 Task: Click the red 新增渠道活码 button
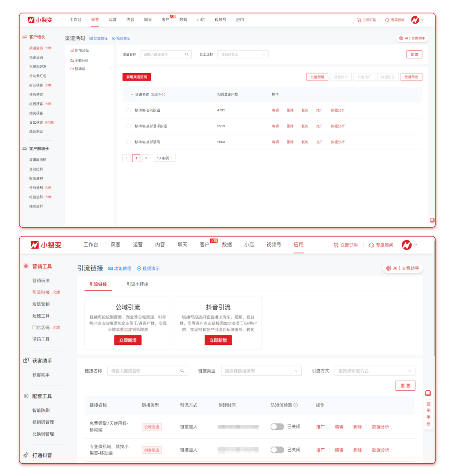tap(137, 77)
